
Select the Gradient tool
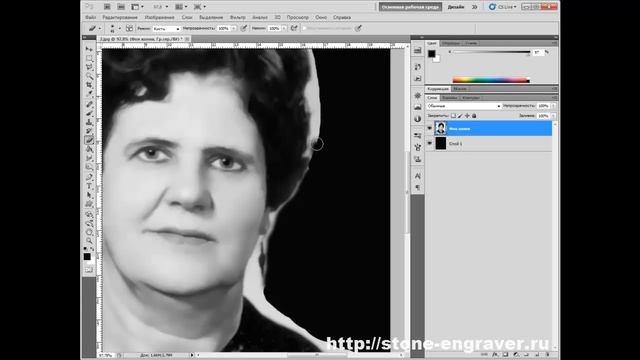coord(89,149)
